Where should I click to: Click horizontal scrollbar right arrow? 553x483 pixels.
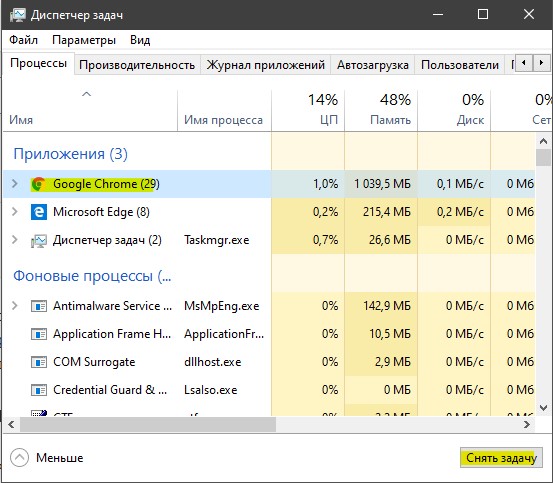point(527,424)
